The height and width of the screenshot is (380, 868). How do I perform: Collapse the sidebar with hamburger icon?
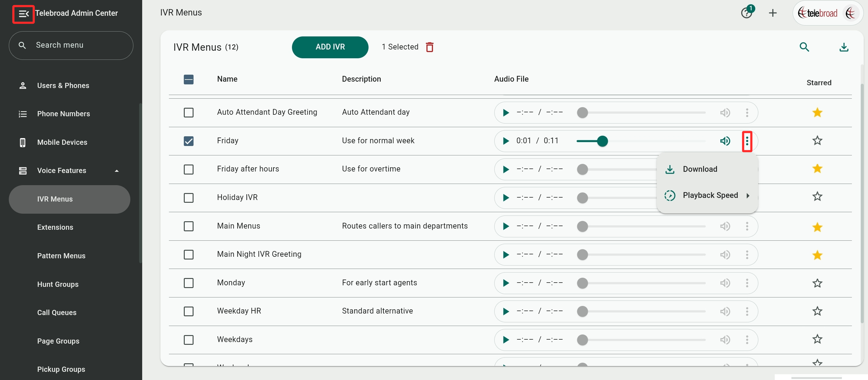click(x=23, y=14)
